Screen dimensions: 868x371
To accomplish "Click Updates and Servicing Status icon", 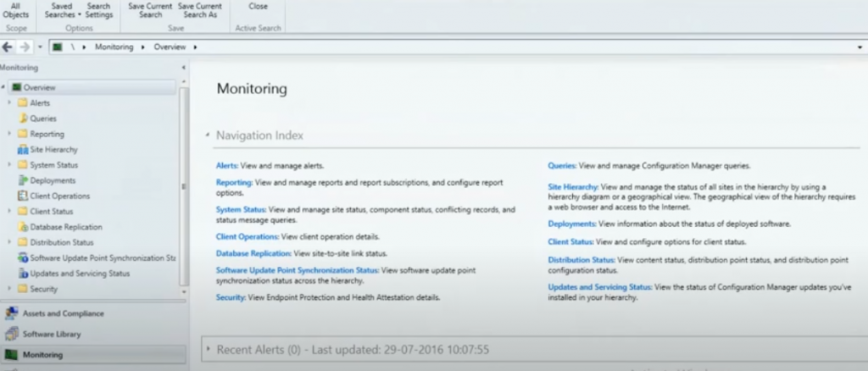I will coord(23,273).
